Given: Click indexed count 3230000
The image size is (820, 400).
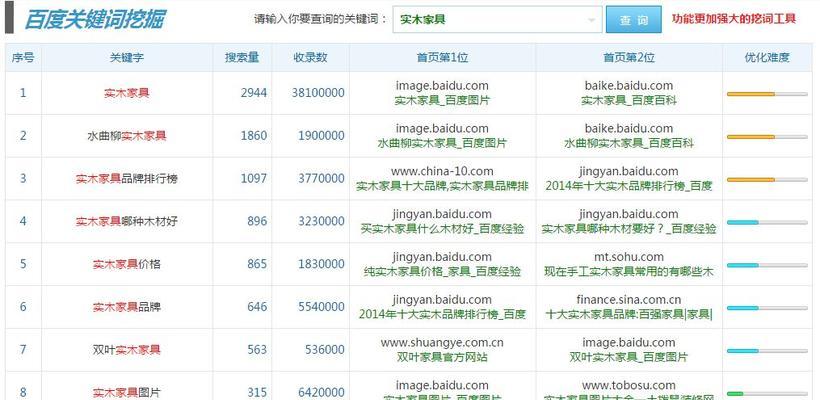Looking at the screenshot, I should (x=321, y=221).
